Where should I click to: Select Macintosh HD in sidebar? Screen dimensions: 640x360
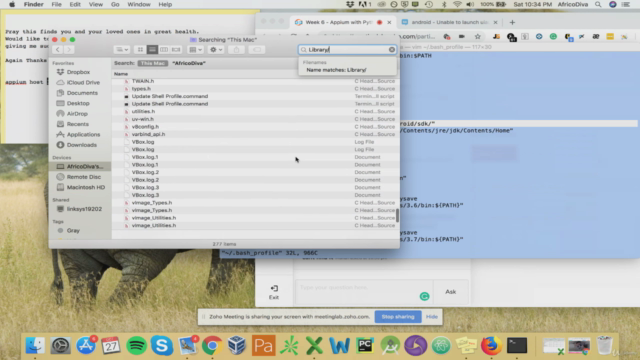click(86, 187)
